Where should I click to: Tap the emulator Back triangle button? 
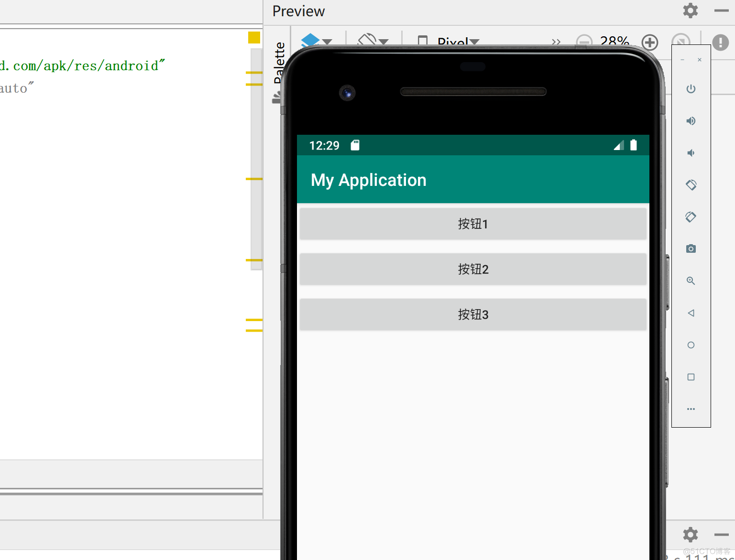[x=691, y=313]
